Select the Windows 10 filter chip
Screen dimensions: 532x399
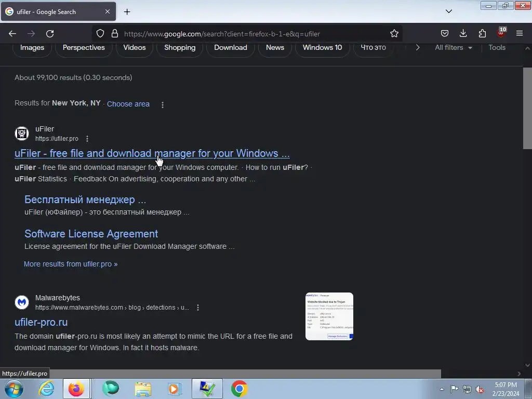(322, 47)
